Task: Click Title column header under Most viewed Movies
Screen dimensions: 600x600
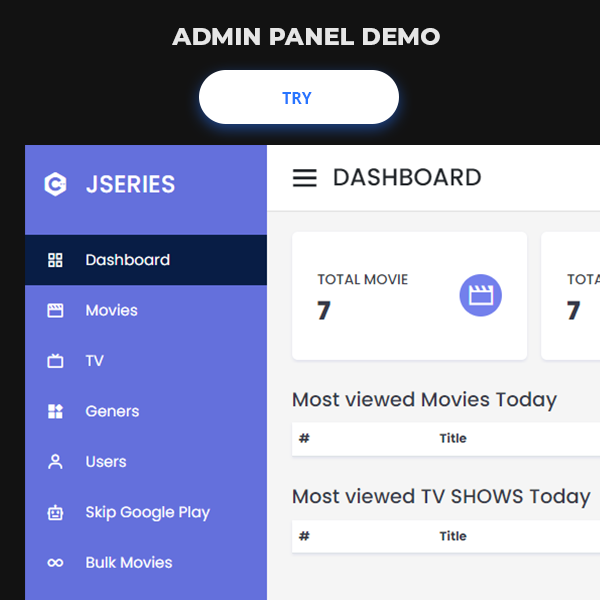Action: [x=453, y=438]
